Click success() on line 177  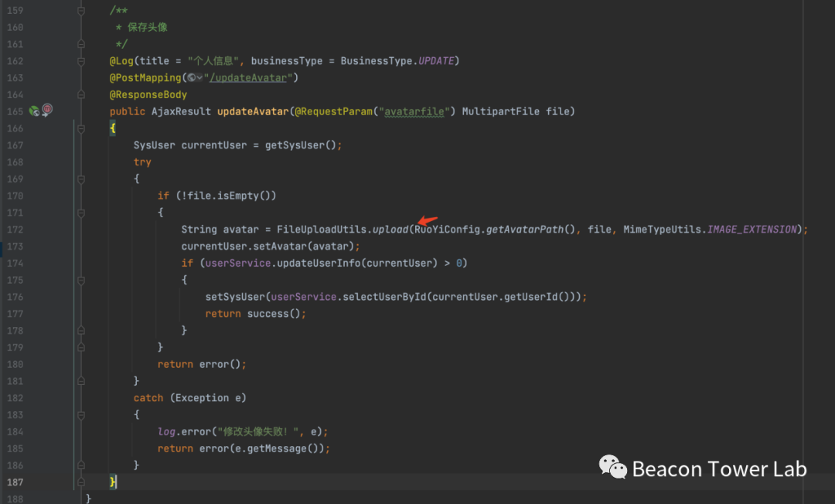click(274, 314)
